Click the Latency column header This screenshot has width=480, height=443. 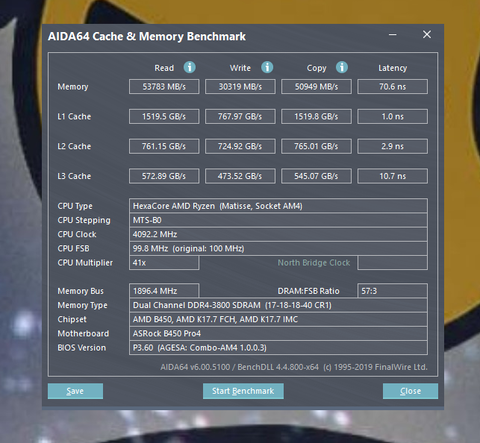click(x=393, y=68)
